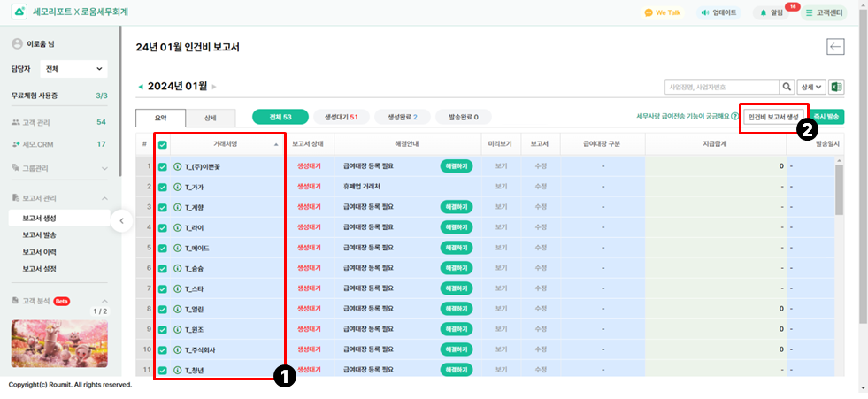Toggle the select-all header checkbox
868x399 pixels.
tap(162, 144)
